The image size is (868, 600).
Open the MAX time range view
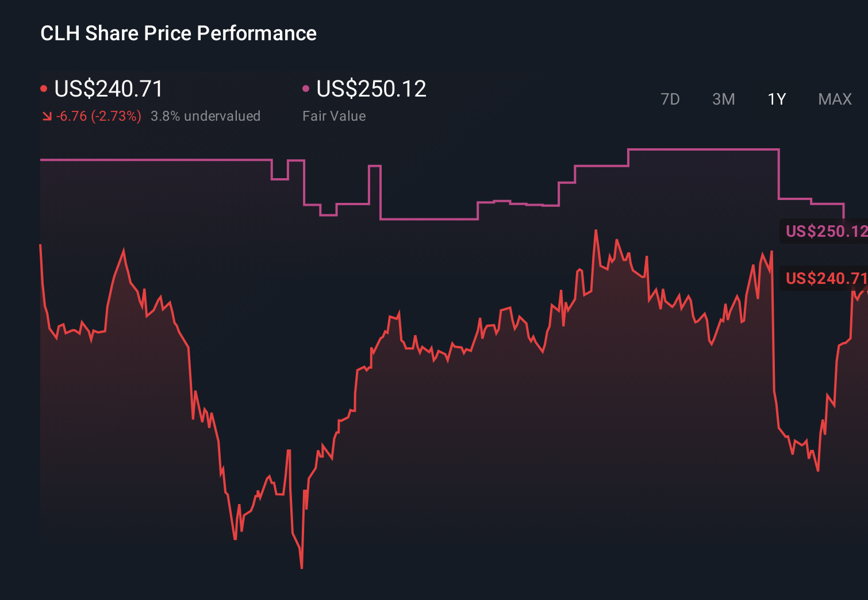pyautogui.click(x=834, y=99)
